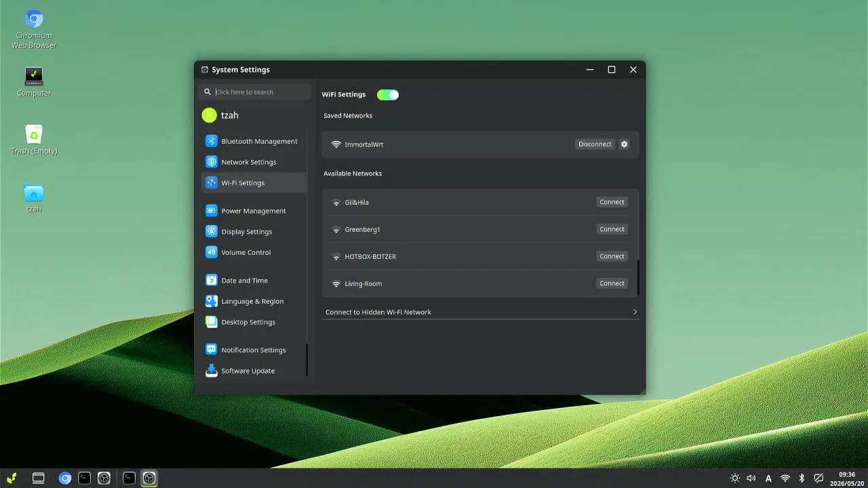Screen dimensions: 868x488
Task: Click the Network Settings globe icon
Action: (211, 162)
